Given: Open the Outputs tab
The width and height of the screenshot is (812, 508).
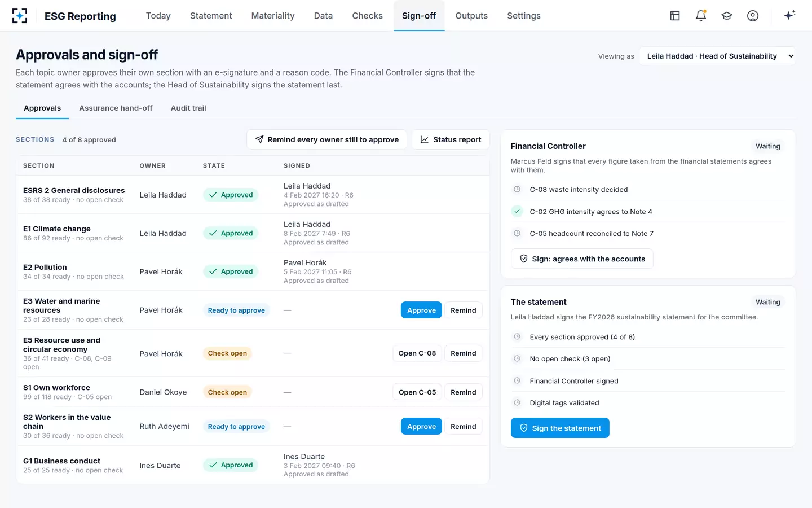Looking at the screenshot, I should [471, 16].
